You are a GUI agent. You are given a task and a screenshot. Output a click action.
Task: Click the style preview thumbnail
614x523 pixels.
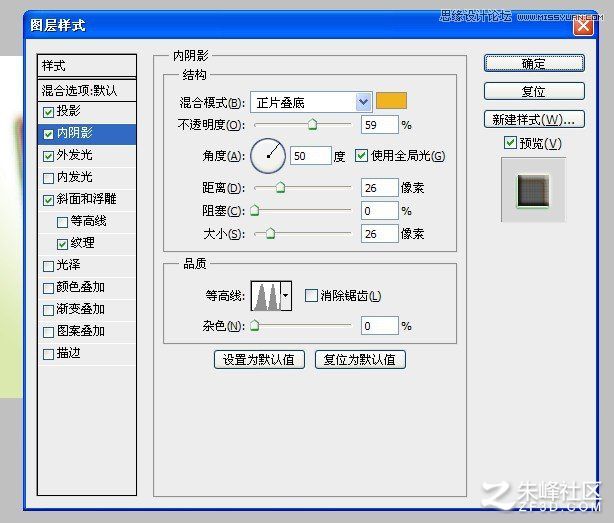click(x=533, y=190)
